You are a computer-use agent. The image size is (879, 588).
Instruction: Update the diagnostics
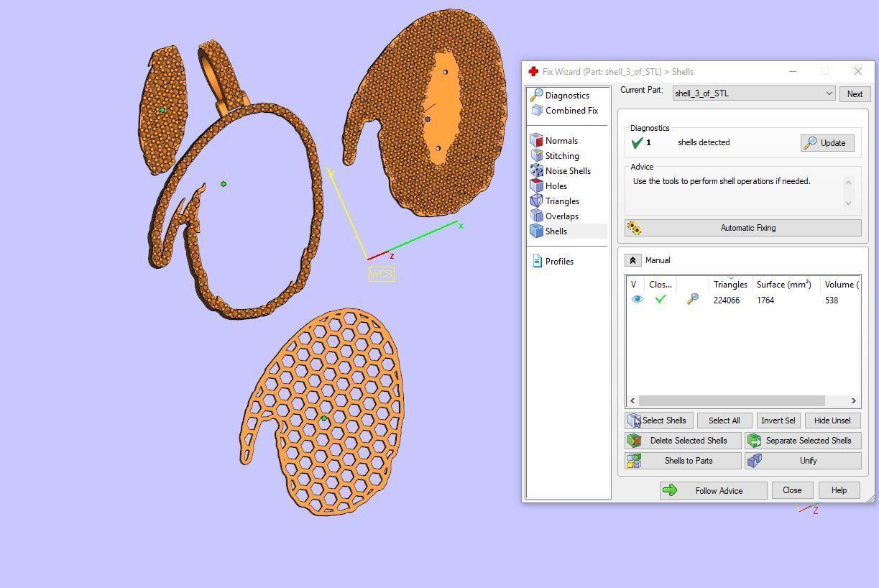[827, 143]
